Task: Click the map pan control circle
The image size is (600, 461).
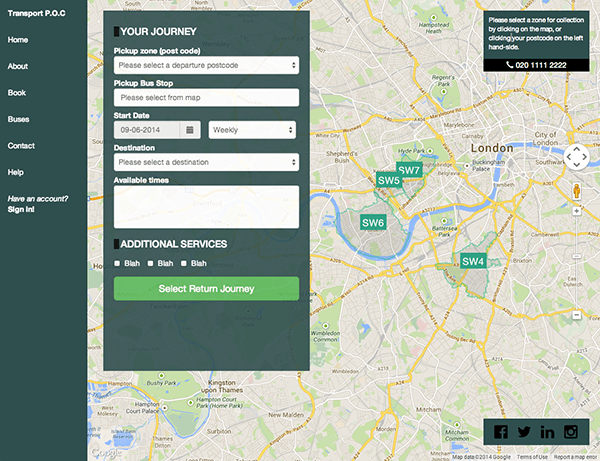Action: pyautogui.click(x=577, y=157)
